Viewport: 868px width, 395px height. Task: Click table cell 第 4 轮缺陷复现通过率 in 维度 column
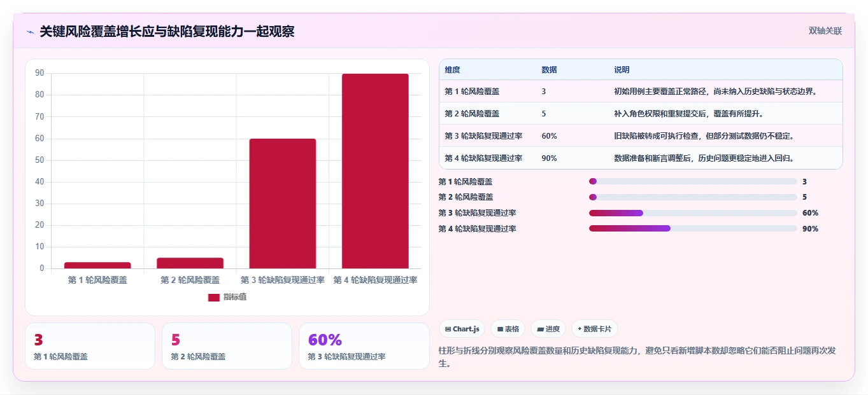[483, 158]
